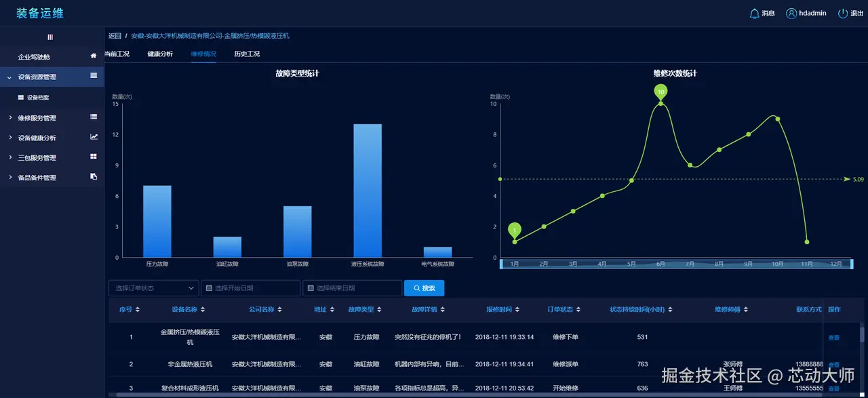The height and width of the screenshot is (398, 868).
Task: Click the 维修派单 status cell
Action: point(565,364)
